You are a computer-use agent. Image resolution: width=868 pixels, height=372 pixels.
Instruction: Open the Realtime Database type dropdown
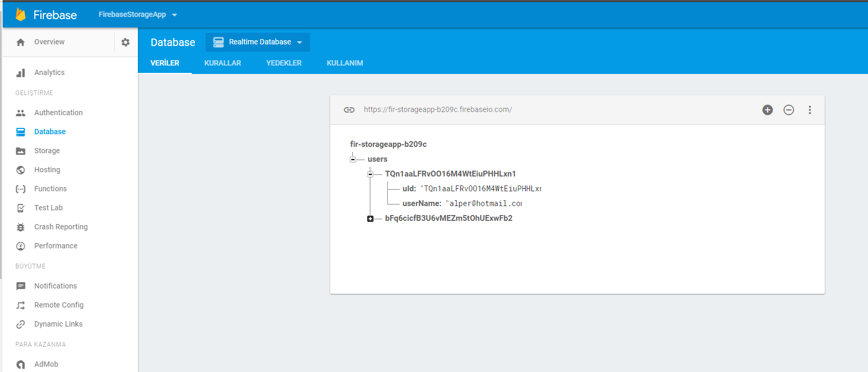258,42
